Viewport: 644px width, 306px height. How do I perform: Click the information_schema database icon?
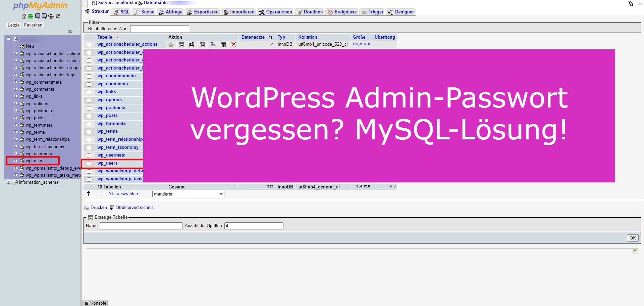click(x=15, y=182)
